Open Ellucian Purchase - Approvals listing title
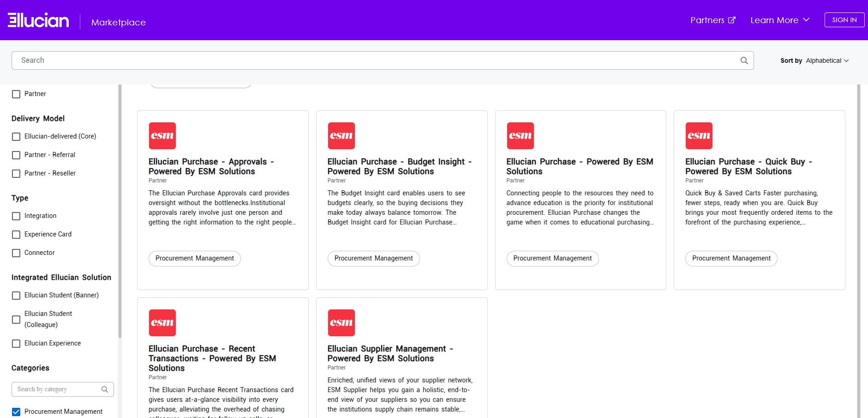Screen dimensions: 868x418 coord(211,166)
